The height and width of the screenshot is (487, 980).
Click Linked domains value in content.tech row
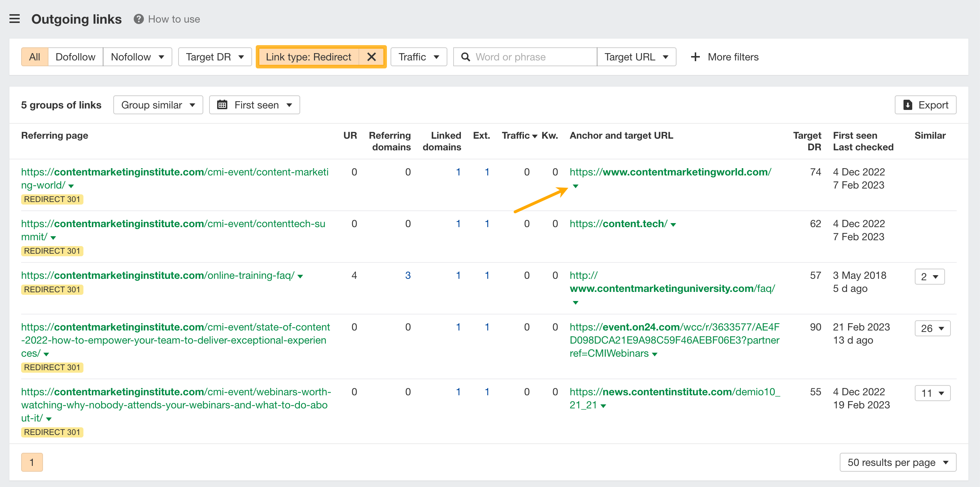(458, 224)
